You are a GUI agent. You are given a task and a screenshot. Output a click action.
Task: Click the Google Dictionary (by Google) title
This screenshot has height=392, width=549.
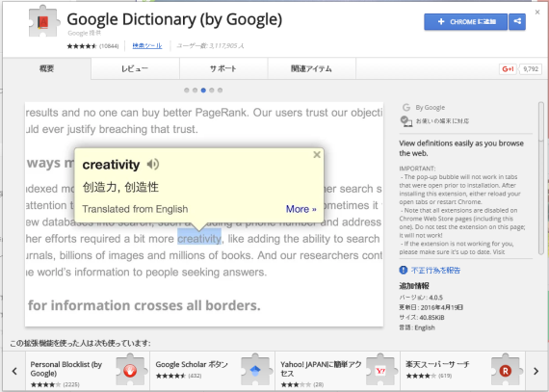tap(174, 19)
